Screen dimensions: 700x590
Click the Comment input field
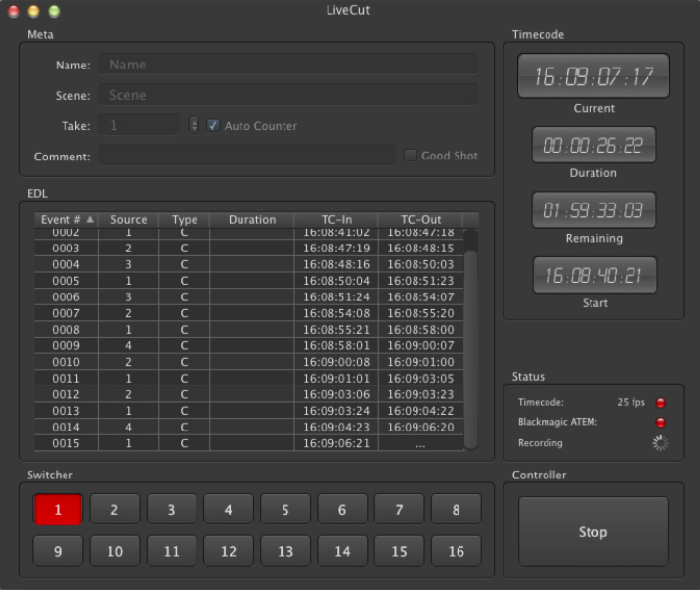(x=247, y=156)
